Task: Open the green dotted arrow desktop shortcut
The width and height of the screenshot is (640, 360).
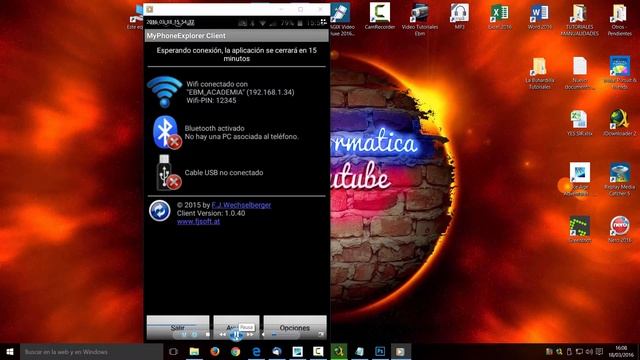Action: pyautogui.click(x=579, y=229)
